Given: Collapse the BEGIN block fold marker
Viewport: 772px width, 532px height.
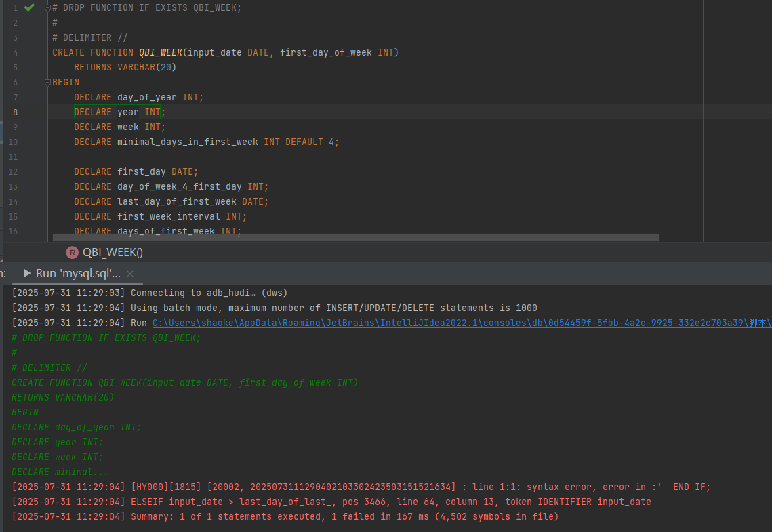Looking at the screenshot, I should pyautogui.click(x=47, y=83).
